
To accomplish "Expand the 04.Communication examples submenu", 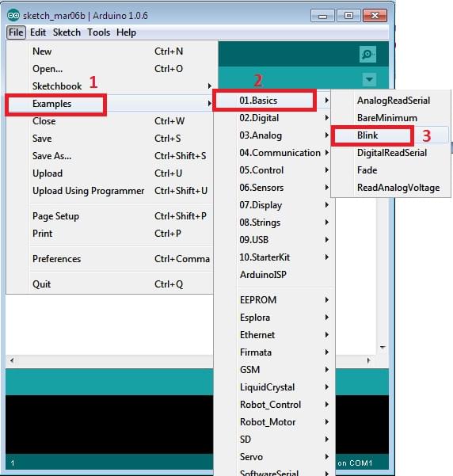I will point(274,153).
